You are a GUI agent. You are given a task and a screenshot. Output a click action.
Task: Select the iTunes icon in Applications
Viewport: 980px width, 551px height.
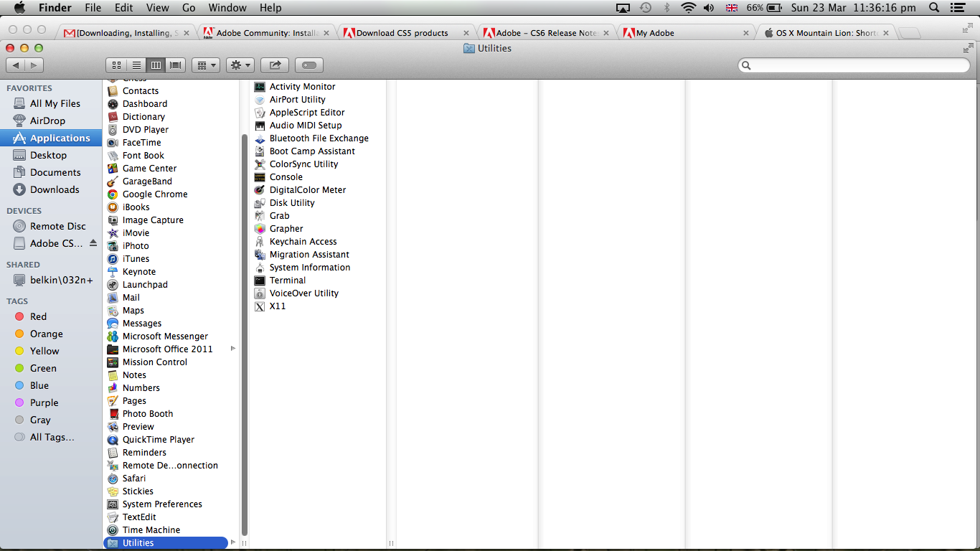113,259
